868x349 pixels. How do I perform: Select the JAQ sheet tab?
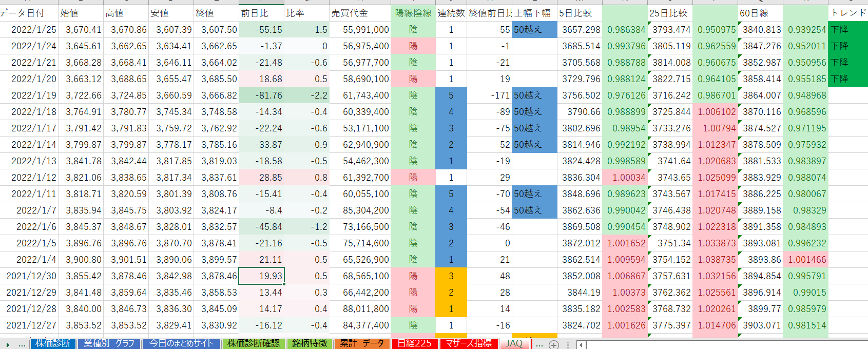coord(514,343)
